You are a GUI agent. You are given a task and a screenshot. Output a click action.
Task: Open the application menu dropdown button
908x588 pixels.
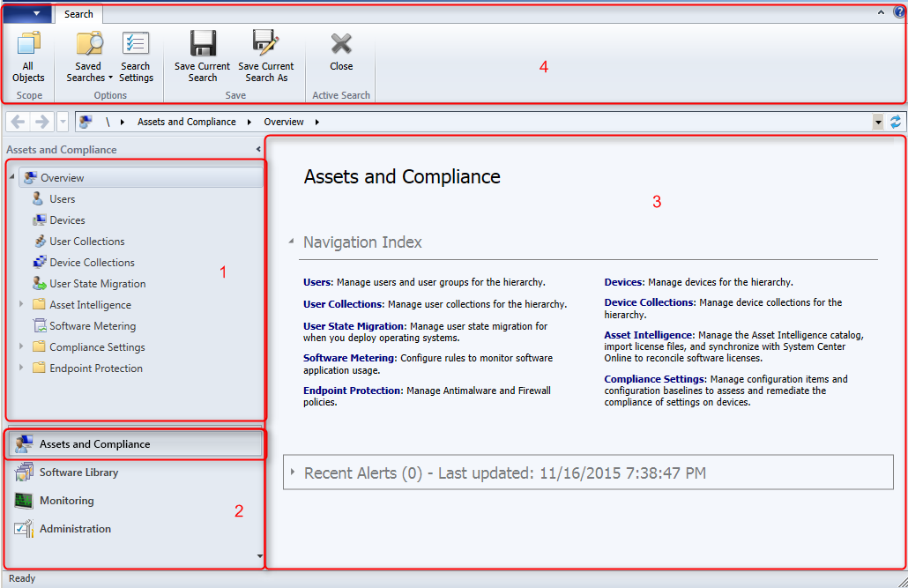(28, 13)
